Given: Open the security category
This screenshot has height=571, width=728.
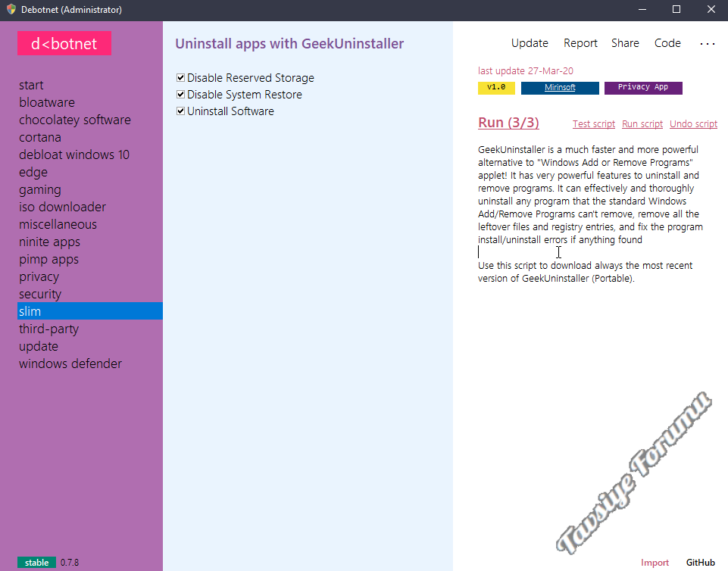Looking at the screenshot, I should pos(40,294).
